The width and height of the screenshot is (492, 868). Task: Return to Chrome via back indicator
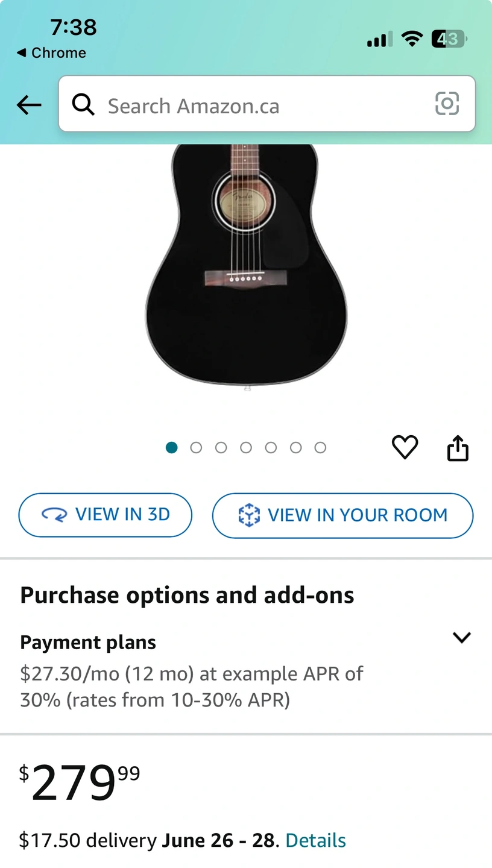pos(51,53)
